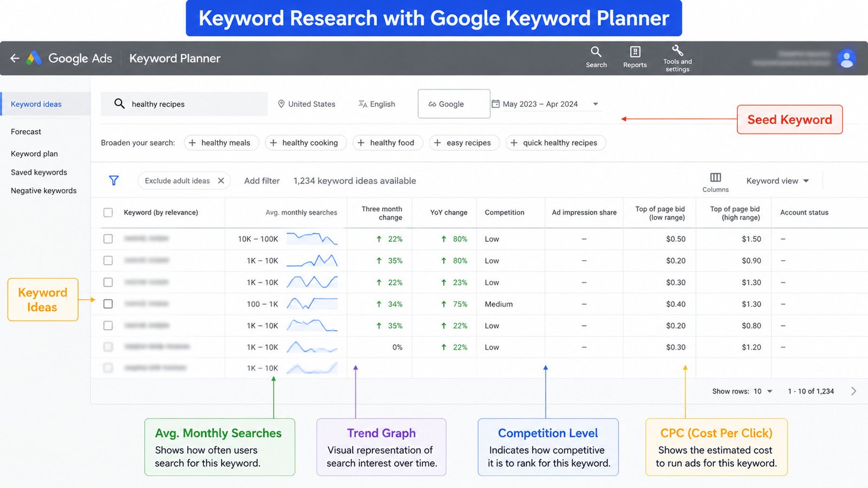
Task: Add healthy food to search
Action: pyautogui.click(x=387, y=143)
